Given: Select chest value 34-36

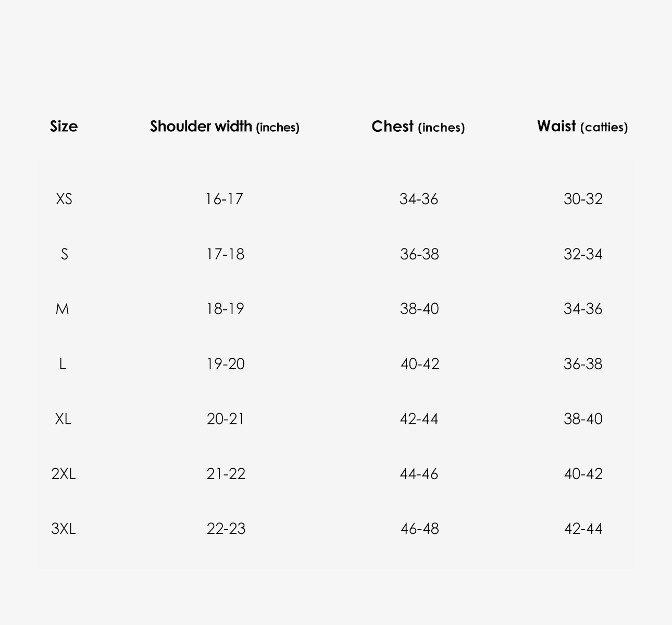Looking at the screenshot, I should pos(419,199).
